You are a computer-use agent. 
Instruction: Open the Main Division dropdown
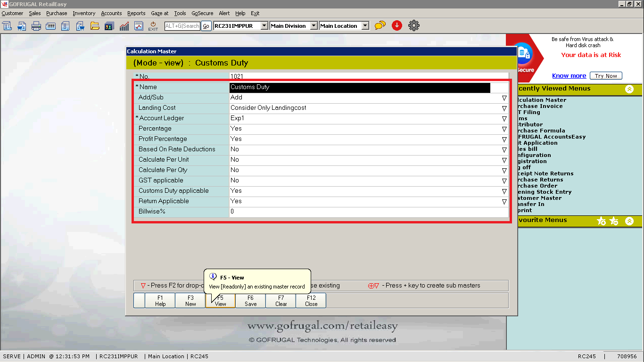click(x=314, y=26)
